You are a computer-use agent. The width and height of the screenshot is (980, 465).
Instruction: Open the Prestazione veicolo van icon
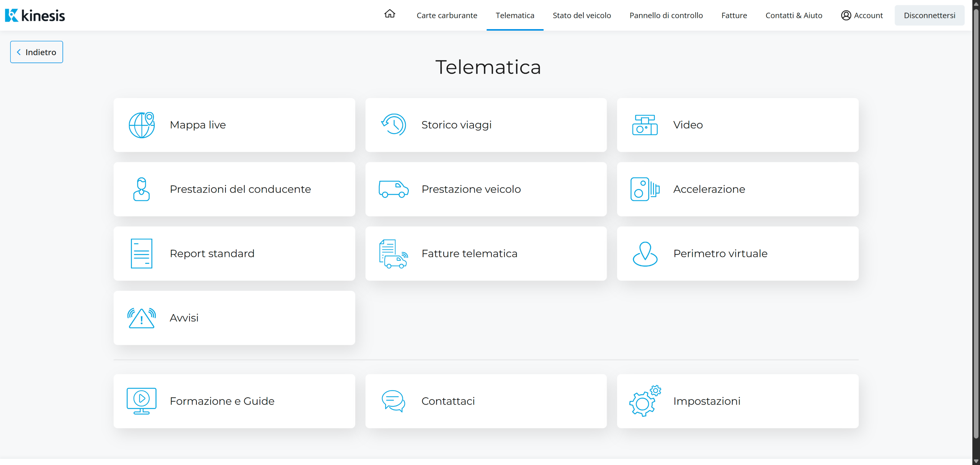[394, 189]
